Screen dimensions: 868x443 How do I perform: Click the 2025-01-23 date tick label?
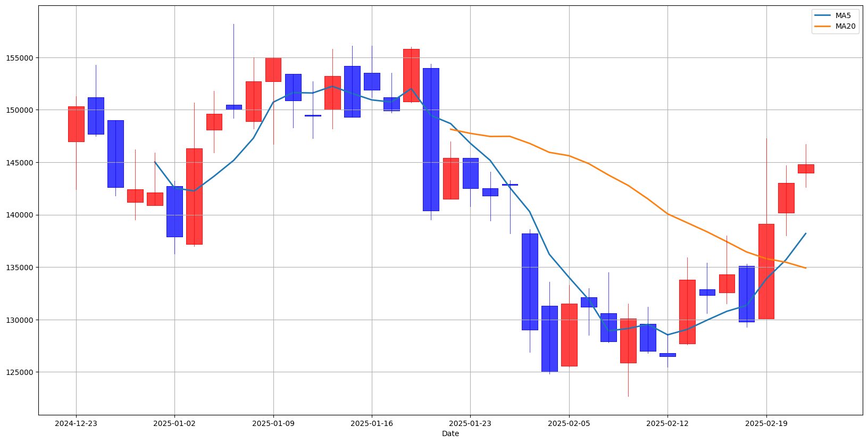470,424
